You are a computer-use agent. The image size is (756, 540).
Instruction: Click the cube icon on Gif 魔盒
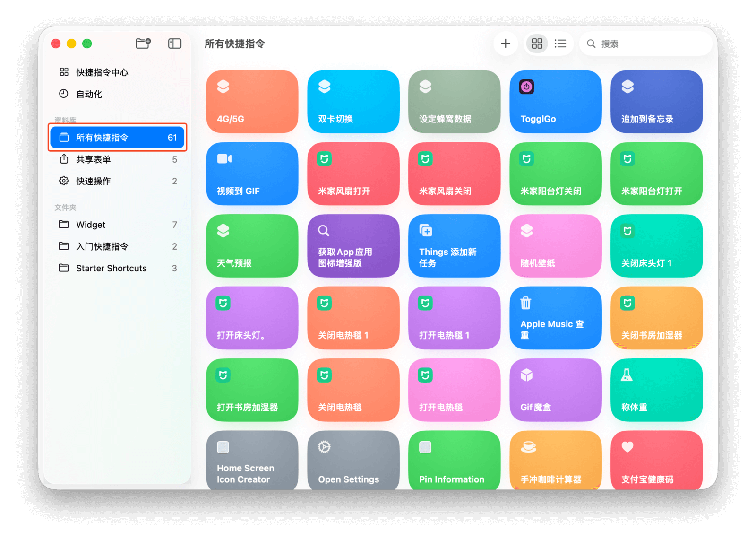[526, 375]
